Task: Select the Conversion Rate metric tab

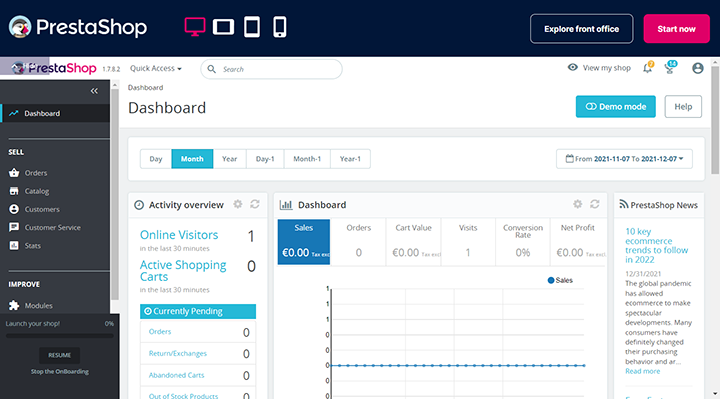Action: click(523, 242)
